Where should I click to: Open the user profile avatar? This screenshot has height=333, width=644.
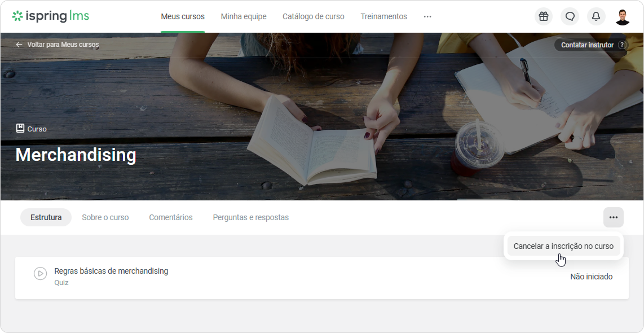click(622, 17)
